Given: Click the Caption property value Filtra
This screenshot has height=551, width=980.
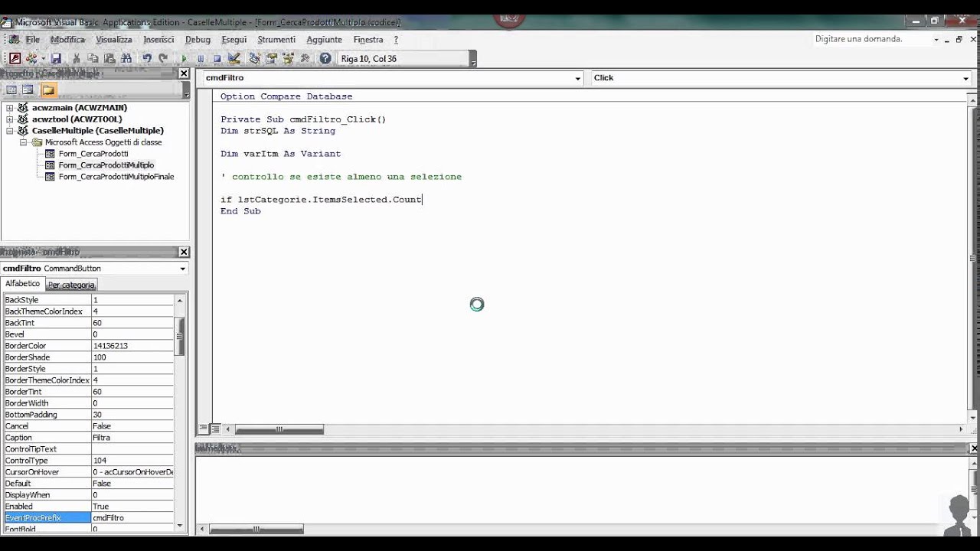Looking at the screenshot, I should point(132,438).
